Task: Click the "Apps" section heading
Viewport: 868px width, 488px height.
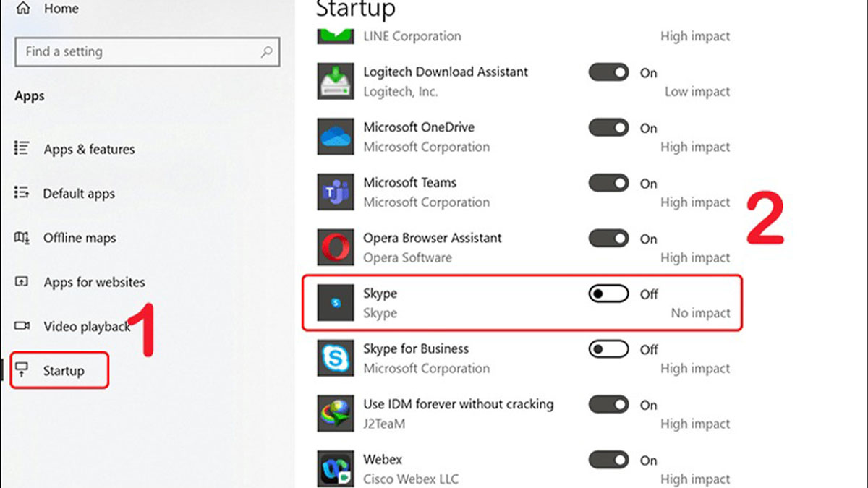Action: click(30, 96)
